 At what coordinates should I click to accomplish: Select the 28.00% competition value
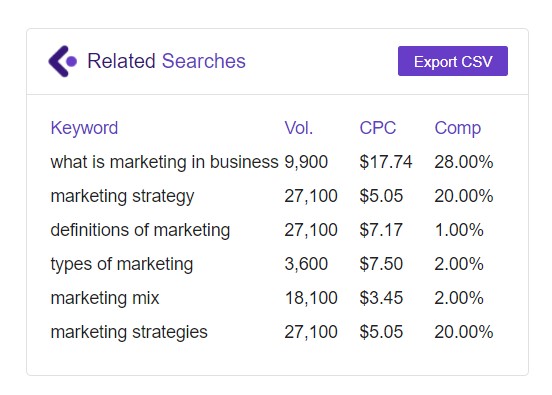tap(464, 162)
